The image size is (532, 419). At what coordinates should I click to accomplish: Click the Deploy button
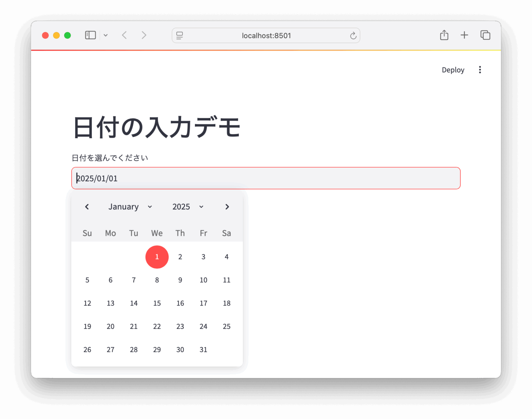pyautogui.click(x=453, y=70)
